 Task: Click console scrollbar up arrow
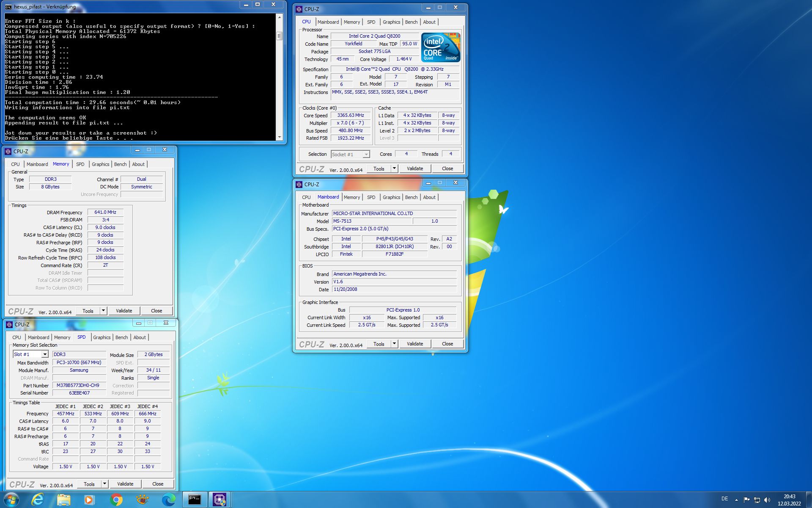(x=279, y=17)
